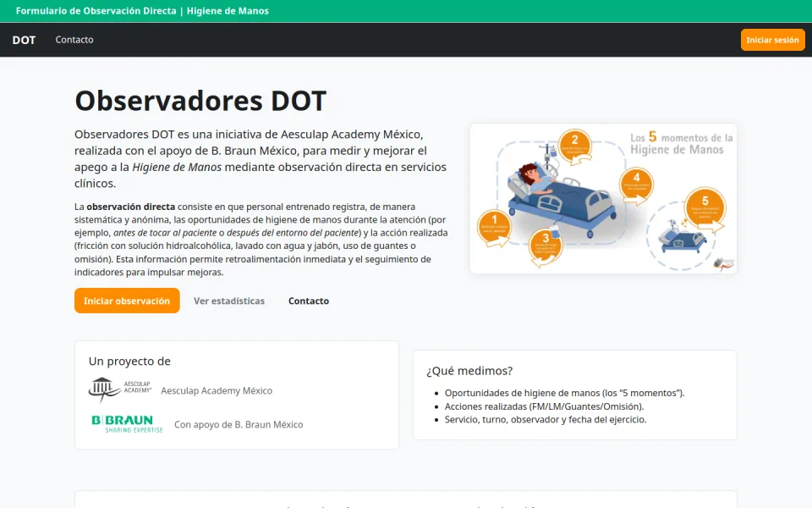The height and width of the screenshot is (508, 812).
Task: Click the ¿Qué medimos? card heading
Action: [469, 371]
